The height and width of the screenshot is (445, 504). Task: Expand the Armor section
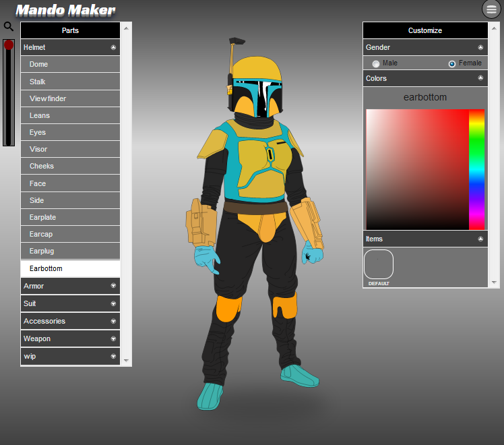pos(70,286)
